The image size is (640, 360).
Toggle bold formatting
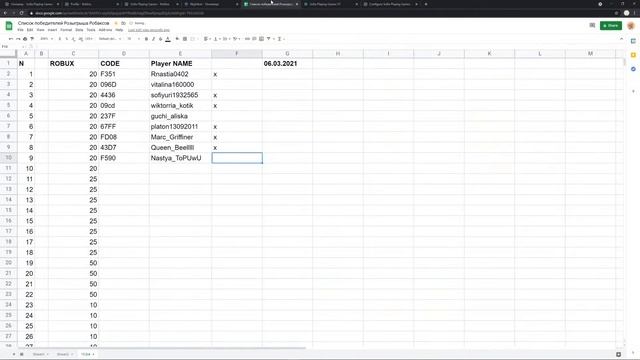point(146,39)
